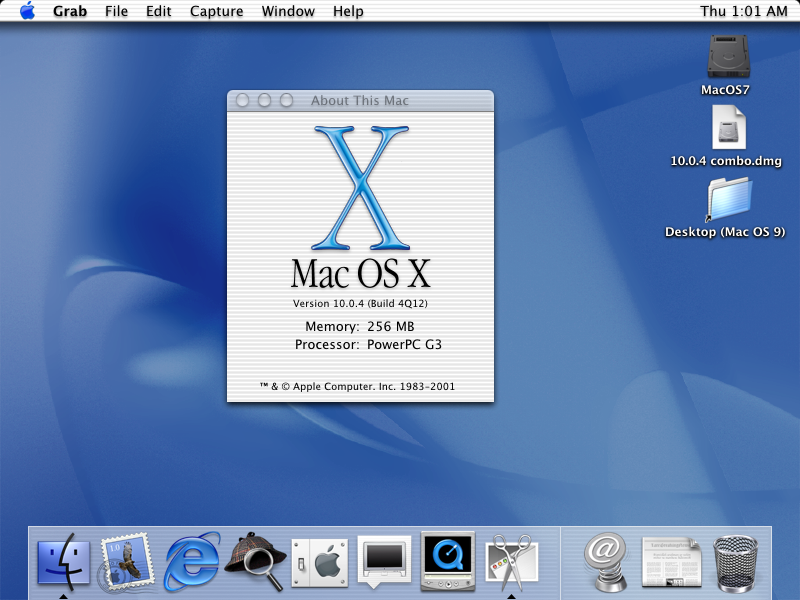Open the Window menu

click(x=288, y=11)
